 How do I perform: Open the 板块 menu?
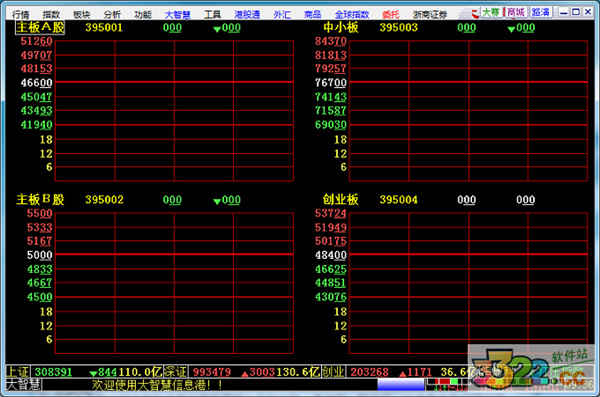(82, 15)
